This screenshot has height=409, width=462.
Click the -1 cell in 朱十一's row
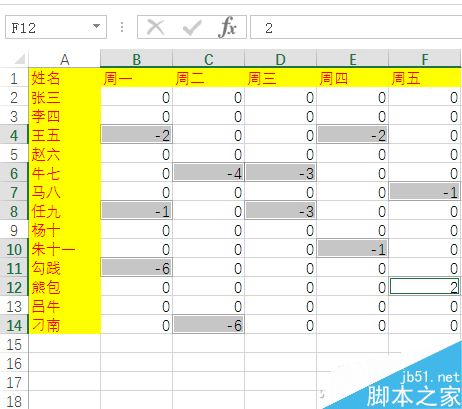[352, 249]
